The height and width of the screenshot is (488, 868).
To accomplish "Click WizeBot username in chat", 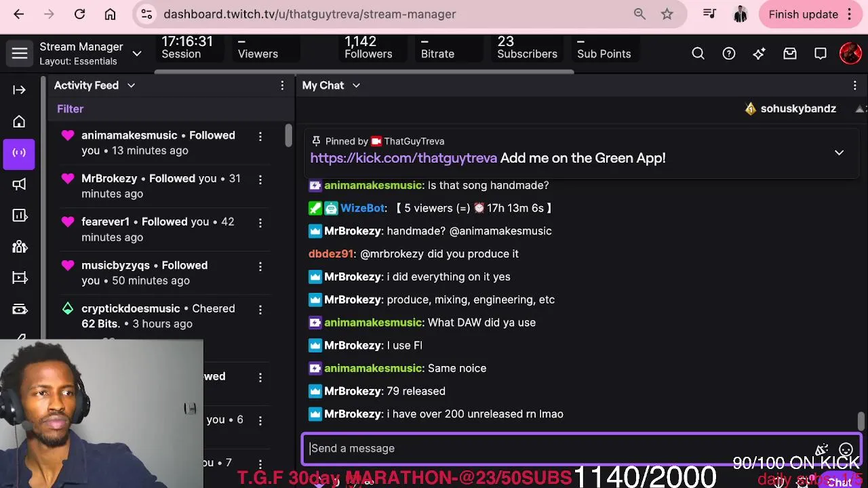I will coord(363,208).
